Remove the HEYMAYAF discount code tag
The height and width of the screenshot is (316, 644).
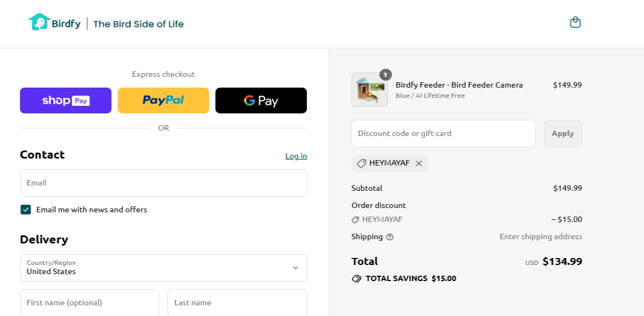419,163
